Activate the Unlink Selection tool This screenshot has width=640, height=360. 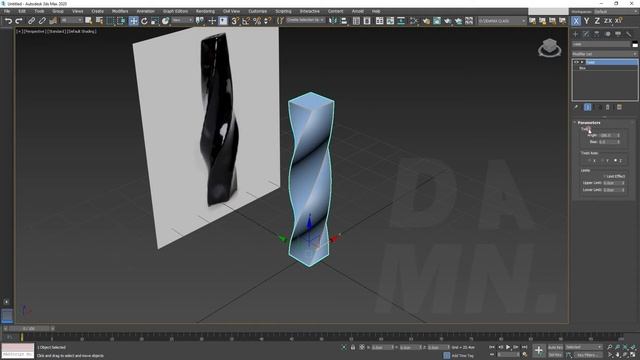click(42, 21)
